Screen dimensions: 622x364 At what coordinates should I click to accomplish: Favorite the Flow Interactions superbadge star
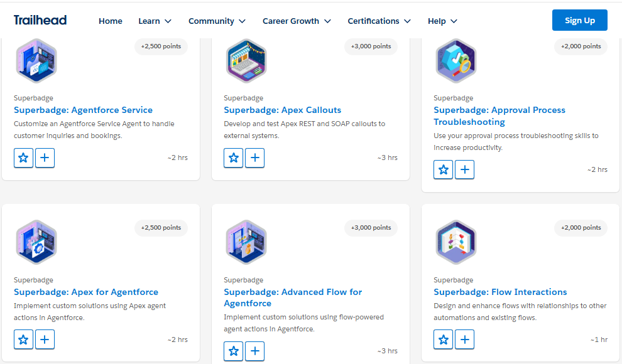[x=443, y=340]
